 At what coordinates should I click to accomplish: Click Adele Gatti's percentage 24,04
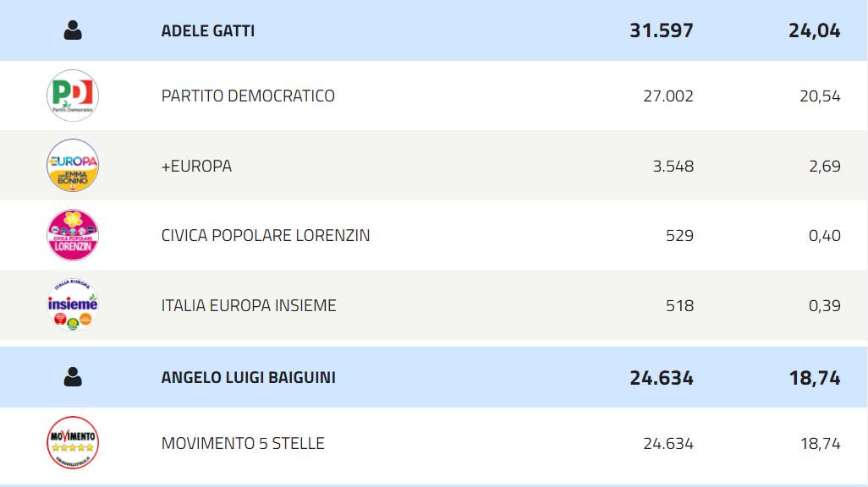[x=815, y=31]
